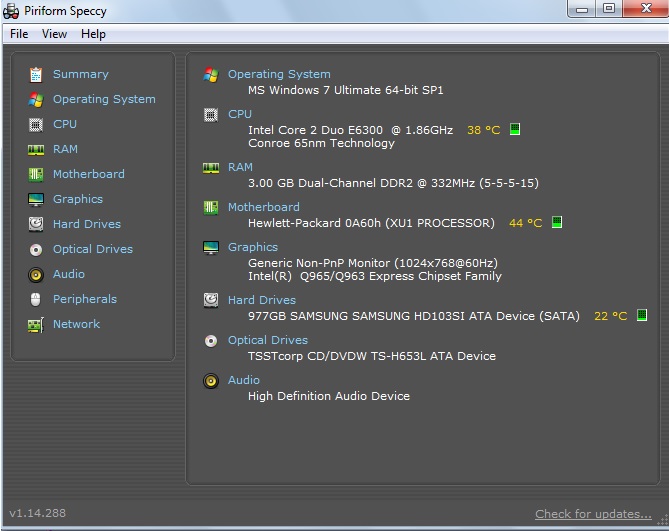Show Audio section from sidebar
Screen dimensions: 669x531
[x=69, y=274]
